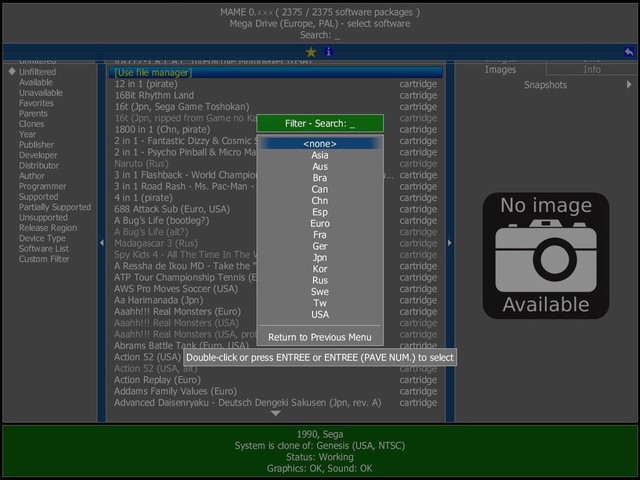The height and width of the screenshot is (480, 640).
Task: Select Asia in the region filter
Action: pos(320,155)
